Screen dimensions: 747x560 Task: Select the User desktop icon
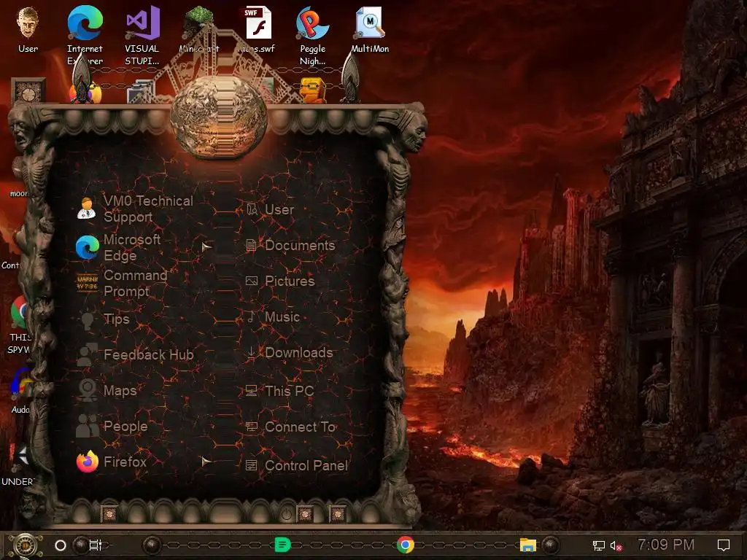pos(28,30)
